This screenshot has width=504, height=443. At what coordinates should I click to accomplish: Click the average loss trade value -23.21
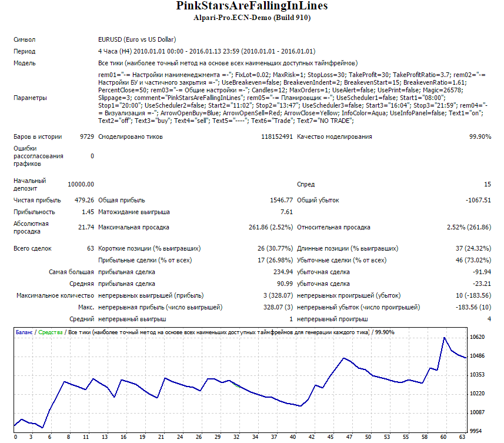(482, 284)
